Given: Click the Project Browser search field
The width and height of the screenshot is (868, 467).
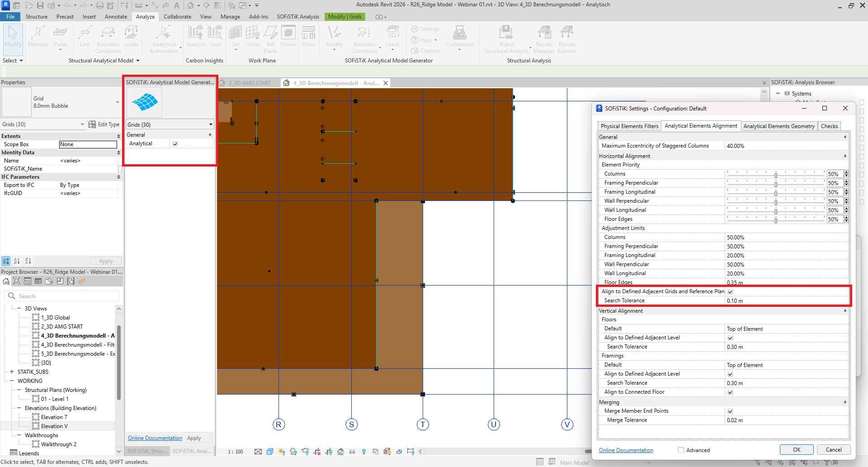Looking at the screenshot, I should click(67, 296).
